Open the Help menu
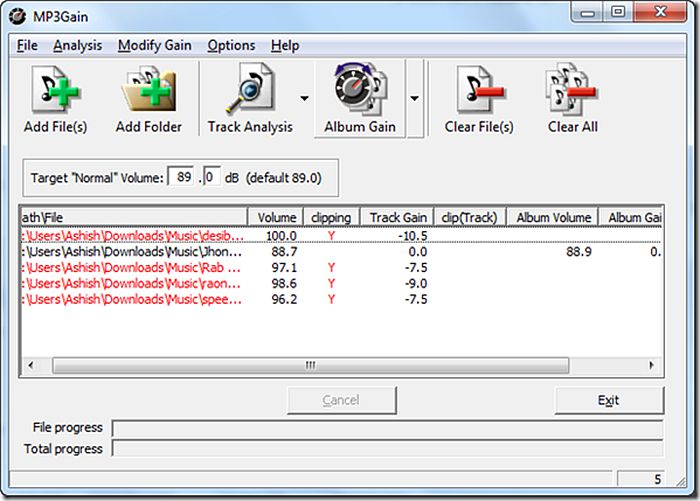 285,46
